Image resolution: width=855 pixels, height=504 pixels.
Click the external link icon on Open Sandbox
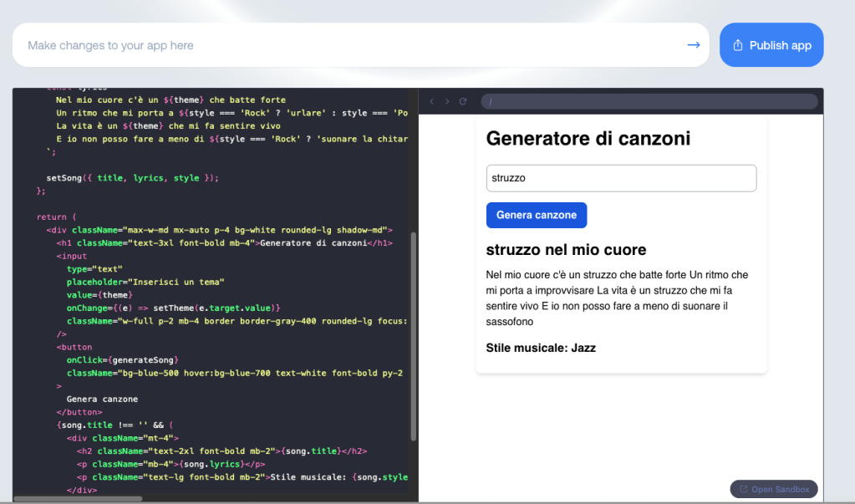744,489
